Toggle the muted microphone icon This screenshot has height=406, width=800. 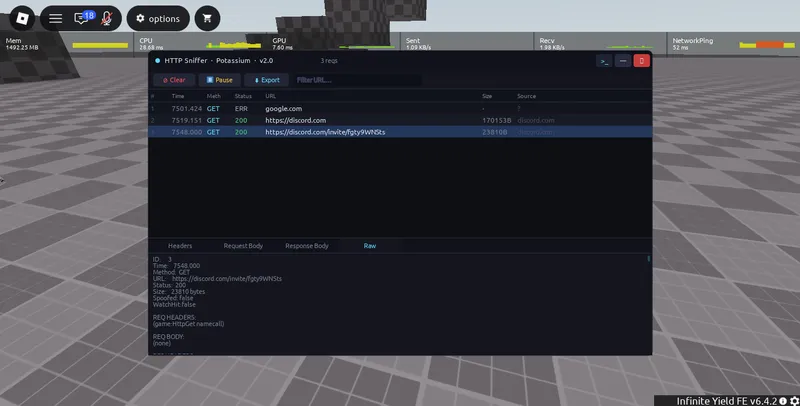pyautogui.click(x=107, y=18)
